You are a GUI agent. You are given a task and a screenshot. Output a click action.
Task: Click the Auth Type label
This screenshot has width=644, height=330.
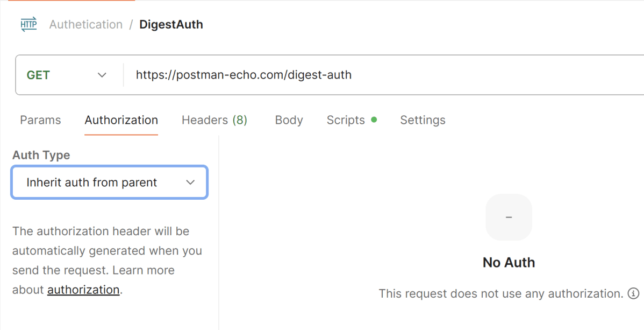coord(41,155)
